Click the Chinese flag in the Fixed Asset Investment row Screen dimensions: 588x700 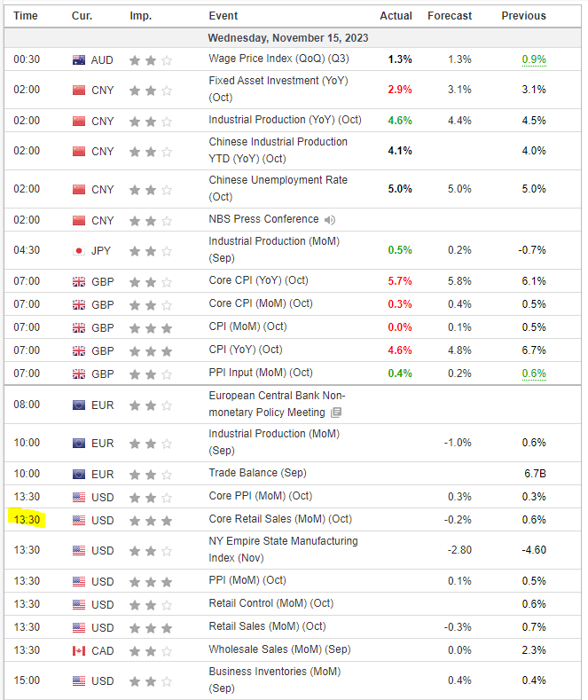[x=80, y=90]
